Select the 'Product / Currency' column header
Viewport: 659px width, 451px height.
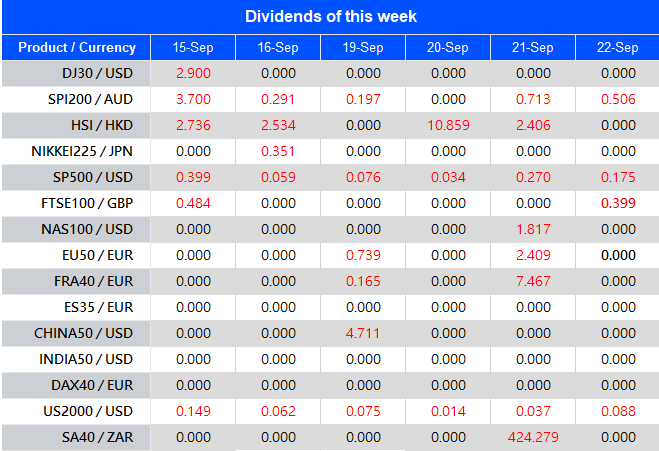(77, 48)
